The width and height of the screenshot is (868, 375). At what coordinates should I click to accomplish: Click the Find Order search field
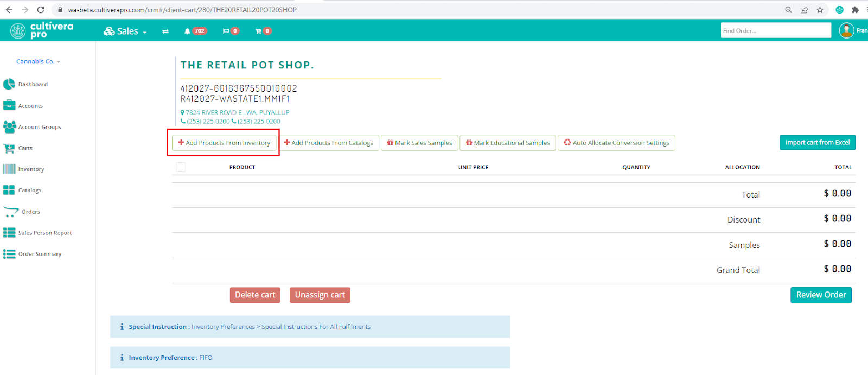click(x=776, y=30)
